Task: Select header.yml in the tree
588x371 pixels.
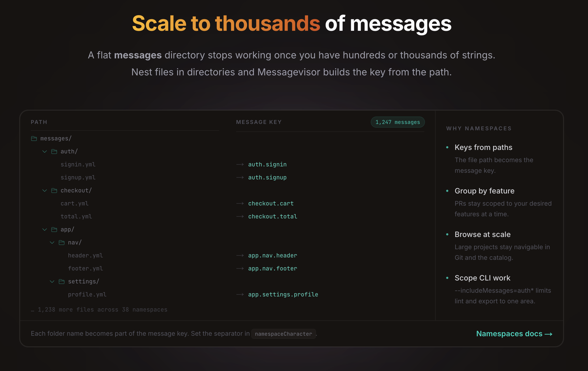Action: [x=86, y=256]
